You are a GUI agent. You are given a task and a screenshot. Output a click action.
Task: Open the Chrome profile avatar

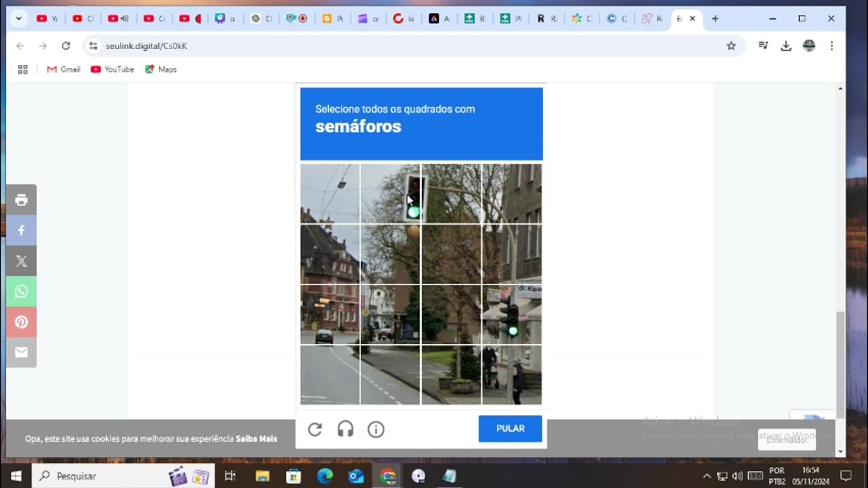(809, 45)
